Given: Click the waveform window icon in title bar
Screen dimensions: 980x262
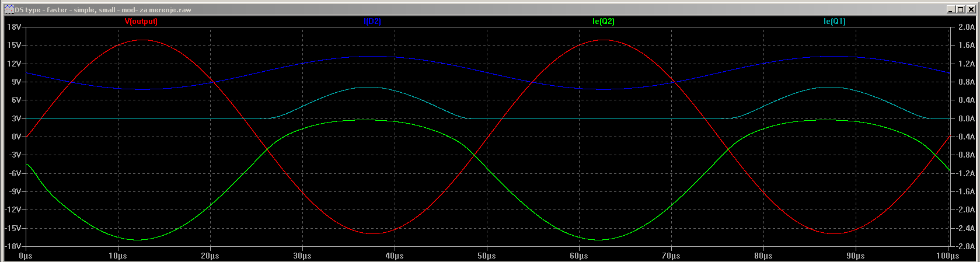Looking at the screenshot, I should pos(9,9).
